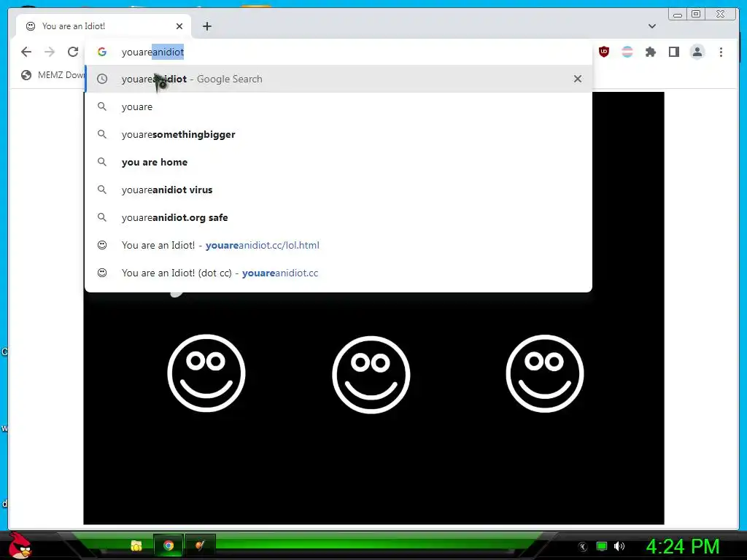
Task: Click the left smiley face on page
Action: tap(206, 373)
